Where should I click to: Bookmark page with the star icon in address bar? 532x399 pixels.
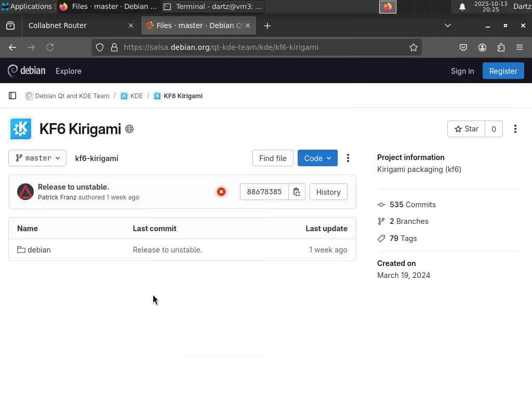tap(413, 47)
